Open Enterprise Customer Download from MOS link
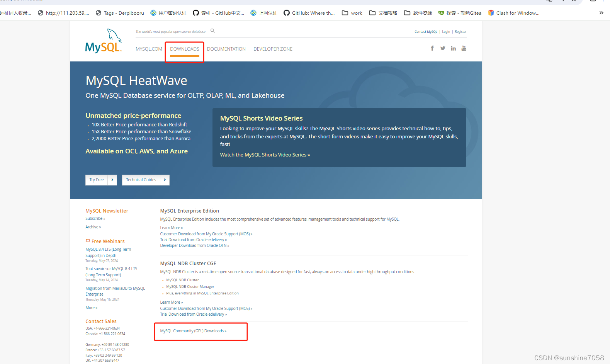610x364 pixels. tap(206, 234)
